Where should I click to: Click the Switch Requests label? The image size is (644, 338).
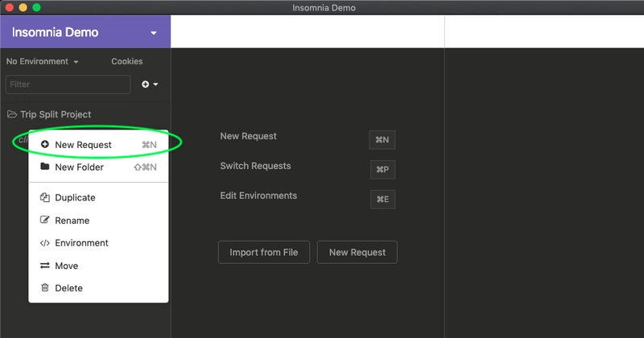[255, 166]
